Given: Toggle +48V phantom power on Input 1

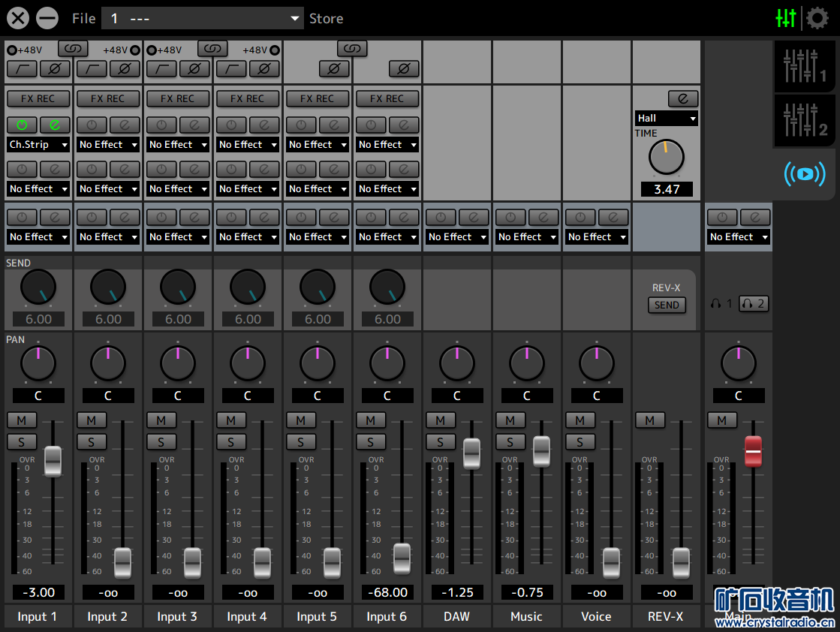Looking at the screenshot, I should pos(12,50).
